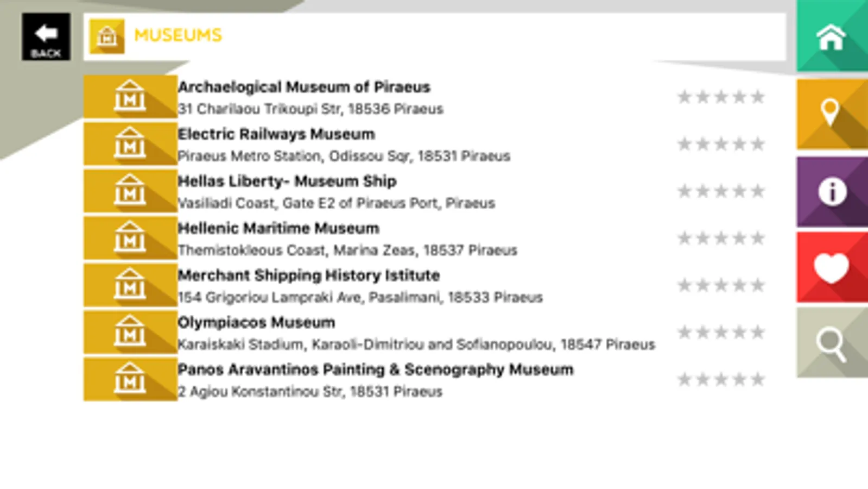The width and height of the screenshot is (868, 489).
Task: Click the Olympiacos Museum star rating
Action: [721, 332]
